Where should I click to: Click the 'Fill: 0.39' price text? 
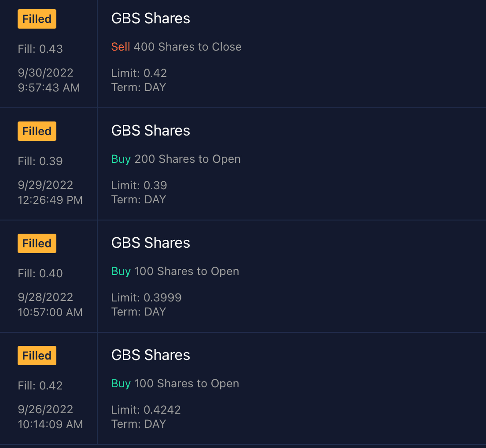pyautogui.click(x=40, y=161)
